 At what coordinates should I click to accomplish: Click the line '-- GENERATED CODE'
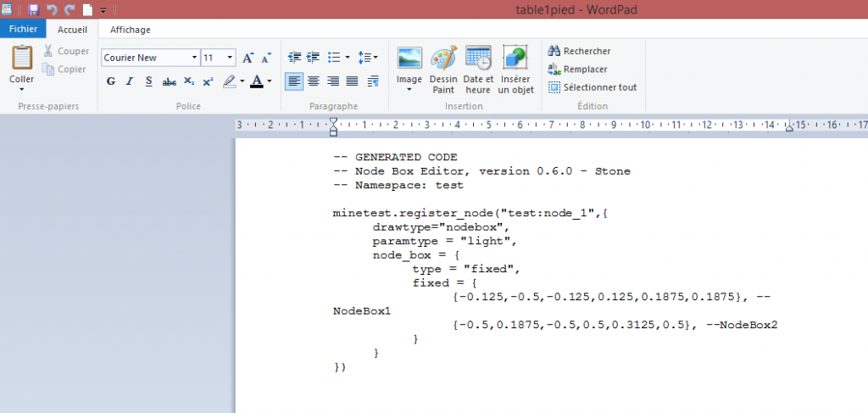[x=395, y=157]
